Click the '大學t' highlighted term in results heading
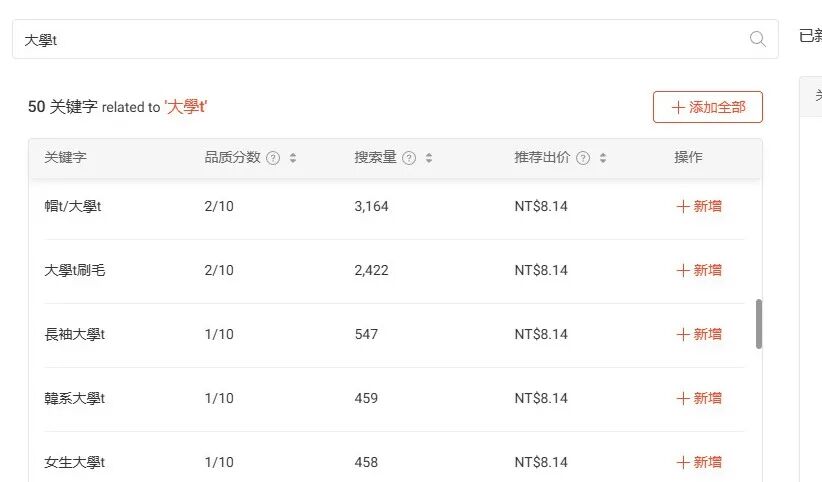 point(186,107)
